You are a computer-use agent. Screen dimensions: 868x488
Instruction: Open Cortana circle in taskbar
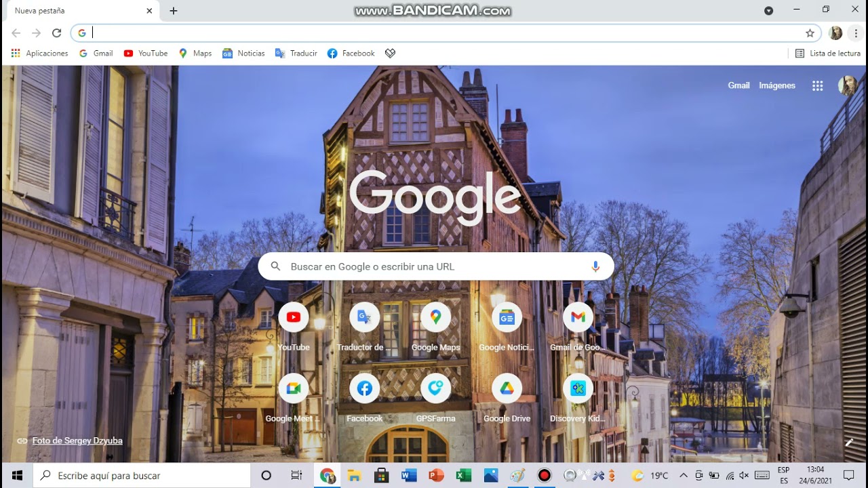tap(267, 475)
